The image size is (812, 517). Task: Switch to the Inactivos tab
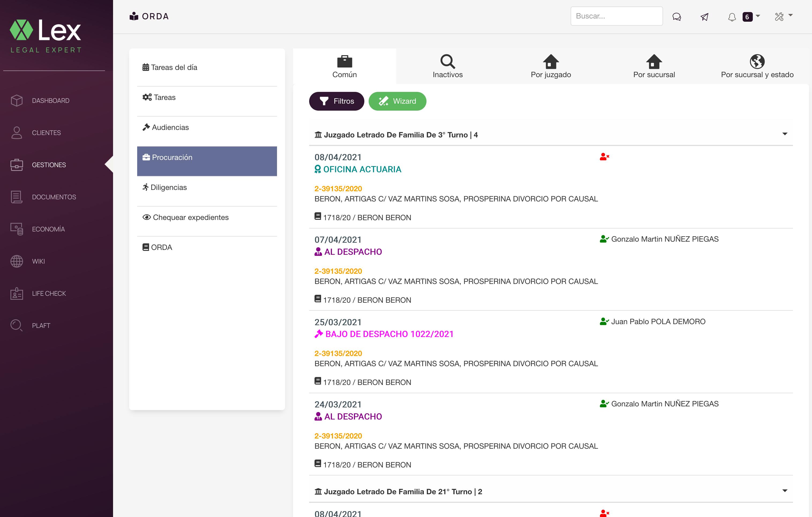coord(447,66)
